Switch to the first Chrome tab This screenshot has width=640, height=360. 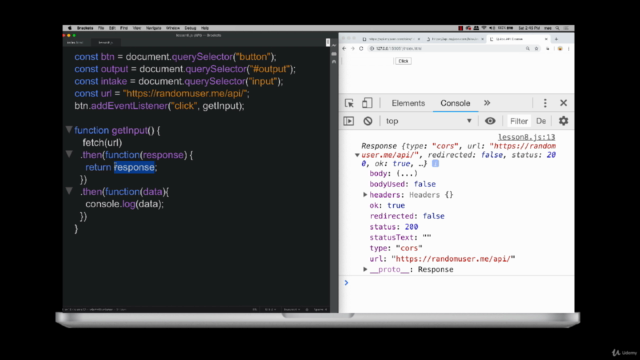pos(391,39)
